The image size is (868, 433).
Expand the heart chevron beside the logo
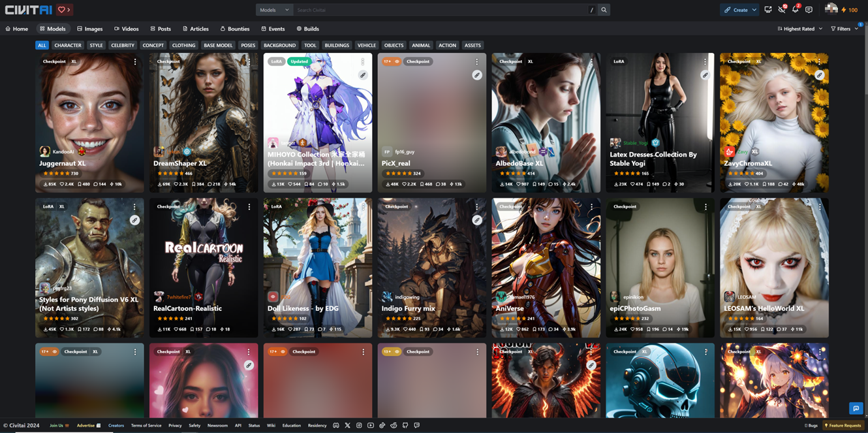68,10
